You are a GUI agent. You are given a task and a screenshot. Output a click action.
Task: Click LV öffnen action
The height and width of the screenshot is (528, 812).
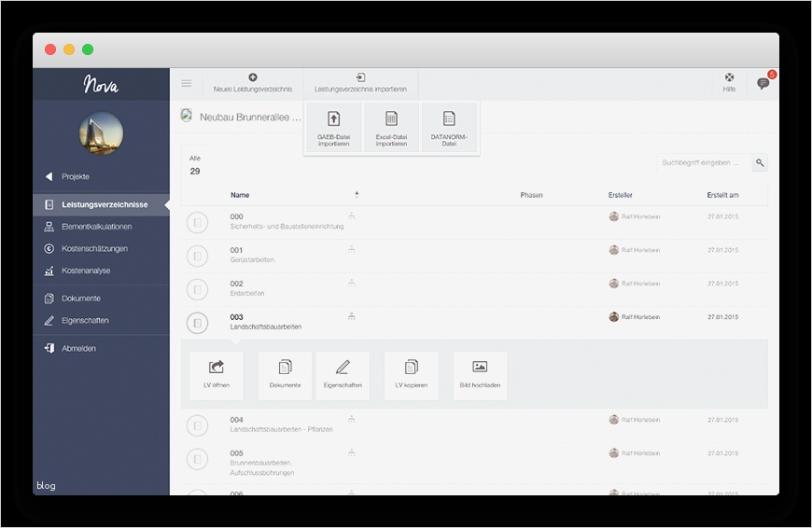pyautogui.click(x=217, y=375)
